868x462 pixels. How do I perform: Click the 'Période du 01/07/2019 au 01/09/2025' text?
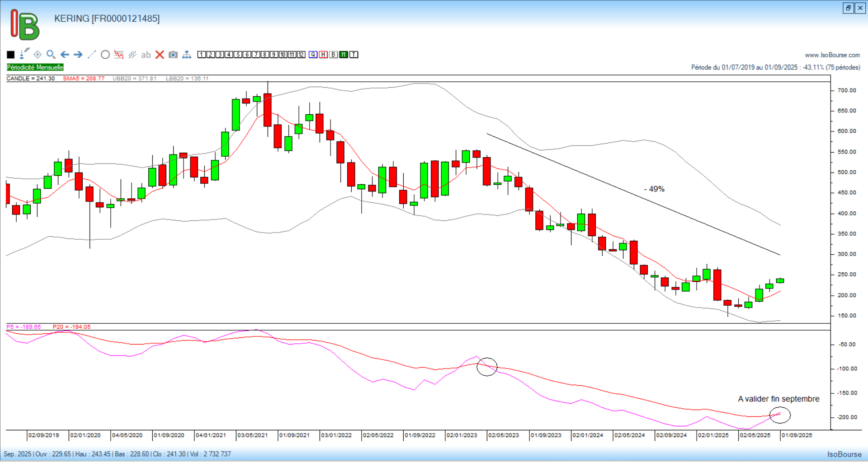pyautogui.click(x=744, y=67)
